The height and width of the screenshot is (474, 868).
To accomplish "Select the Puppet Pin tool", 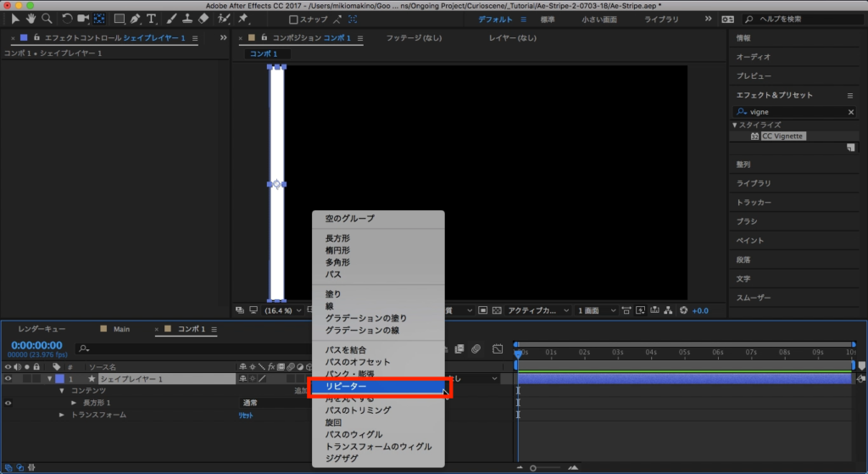I will tap(242, 18).
